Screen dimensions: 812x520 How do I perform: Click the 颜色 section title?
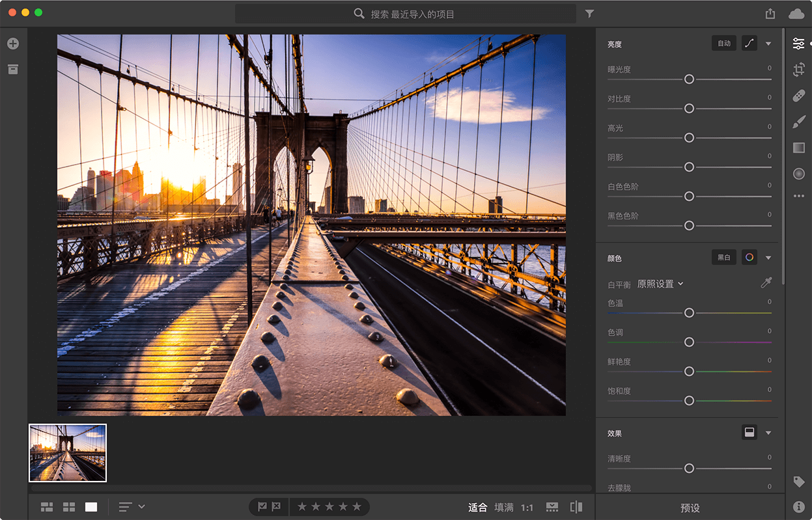615,258
